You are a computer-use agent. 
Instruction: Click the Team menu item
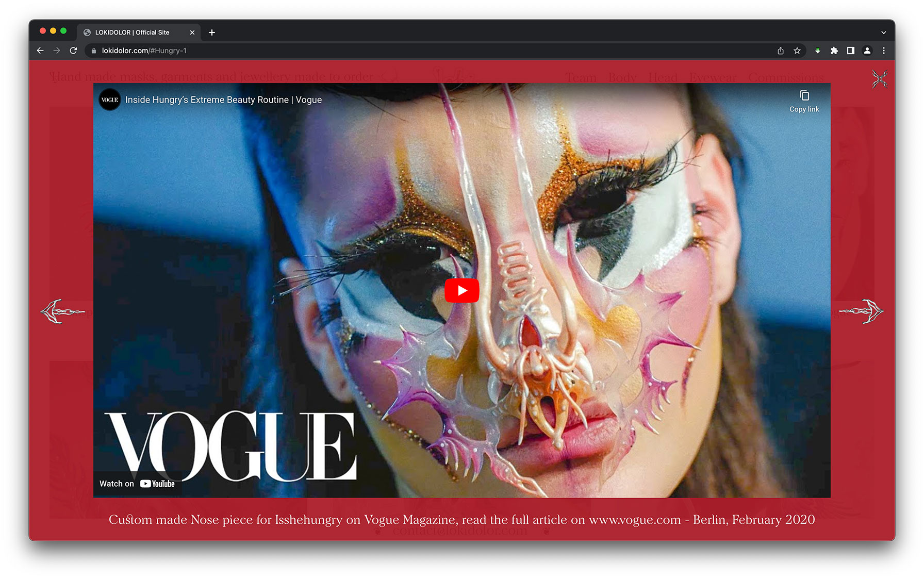581,77
